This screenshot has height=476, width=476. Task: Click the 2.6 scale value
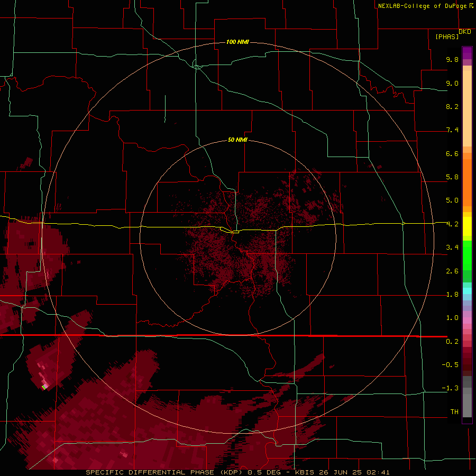(452, 271)
